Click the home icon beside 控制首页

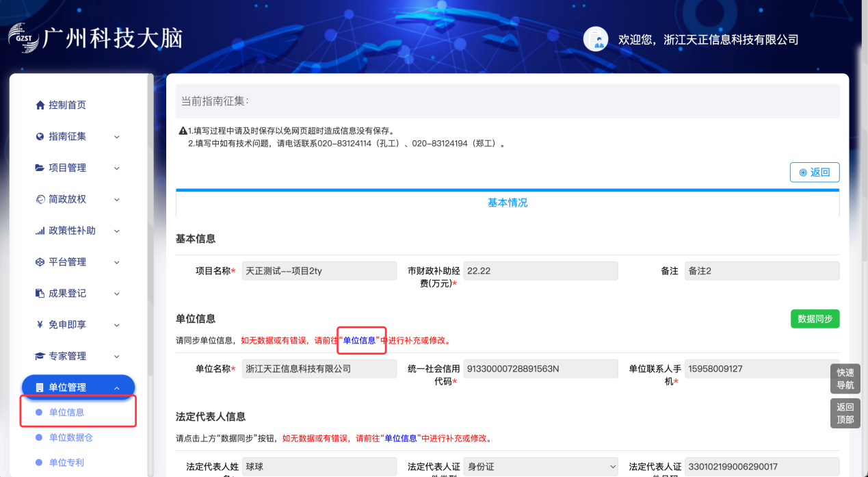click(40, 105)
